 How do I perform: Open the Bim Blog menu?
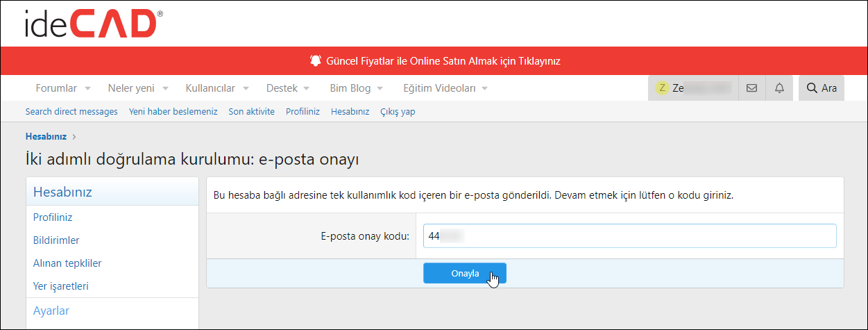[350, 88]
